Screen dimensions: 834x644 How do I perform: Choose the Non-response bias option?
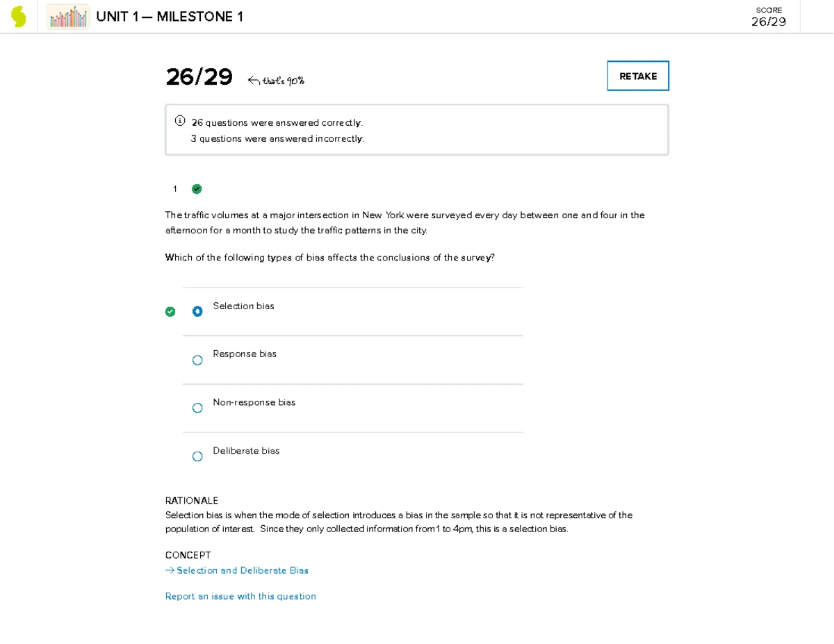[197, 408]
